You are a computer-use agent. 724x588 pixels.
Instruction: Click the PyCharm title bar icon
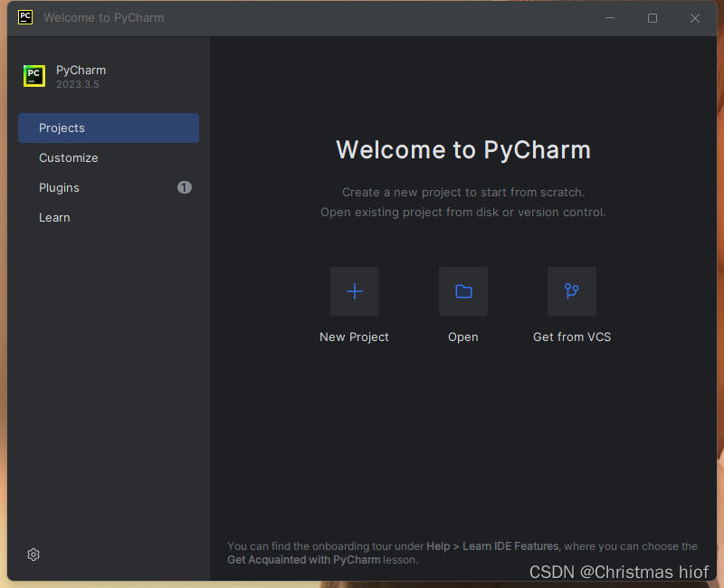[25, 17]
